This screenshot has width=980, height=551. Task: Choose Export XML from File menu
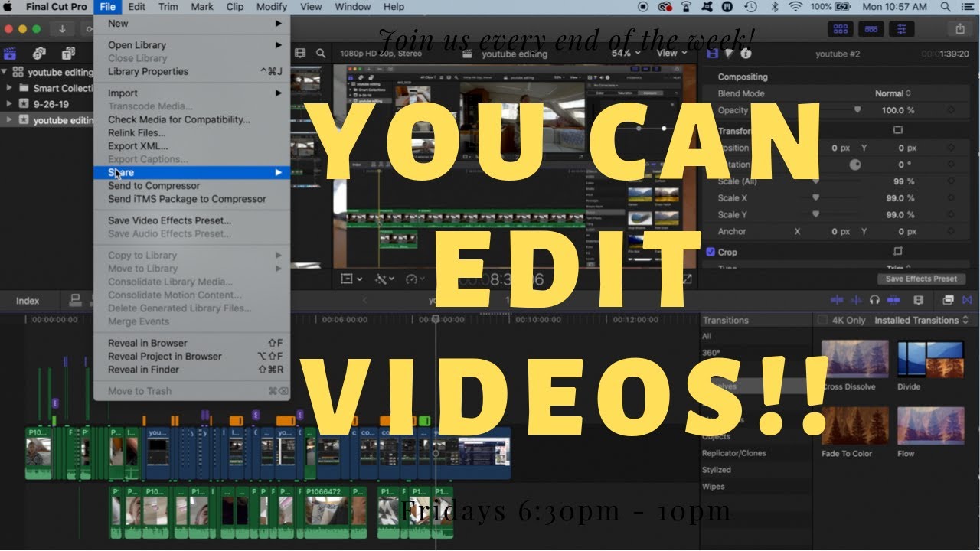coord(191,146)
